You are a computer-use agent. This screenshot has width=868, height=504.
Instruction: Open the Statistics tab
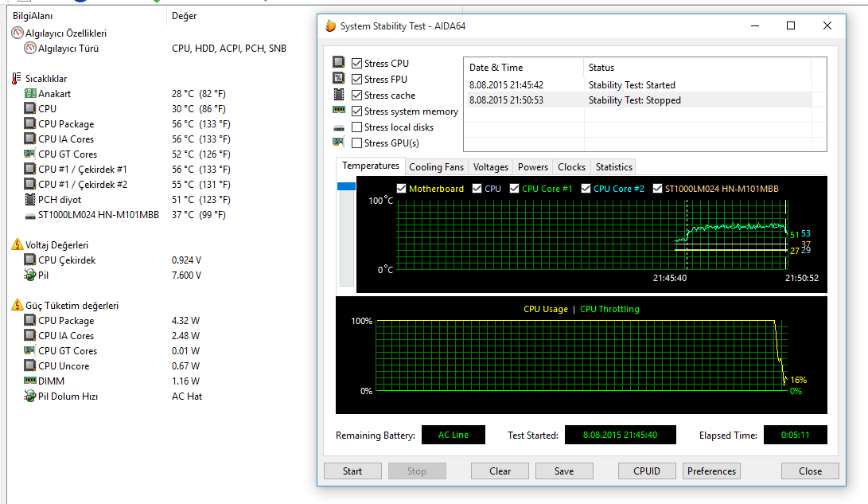(x=613, y=166)
